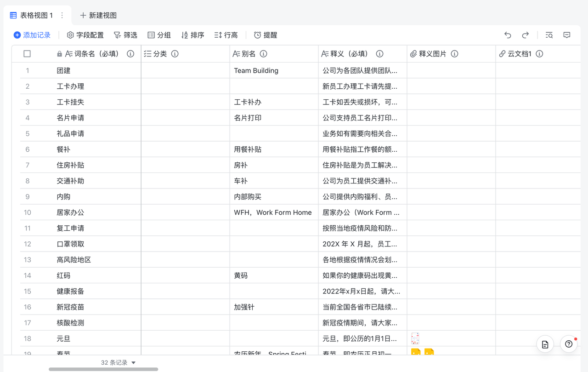Screen dimensions: 588x372
Task: Click the horizontal scrollbar at bottom
Action: coord(103,369)
